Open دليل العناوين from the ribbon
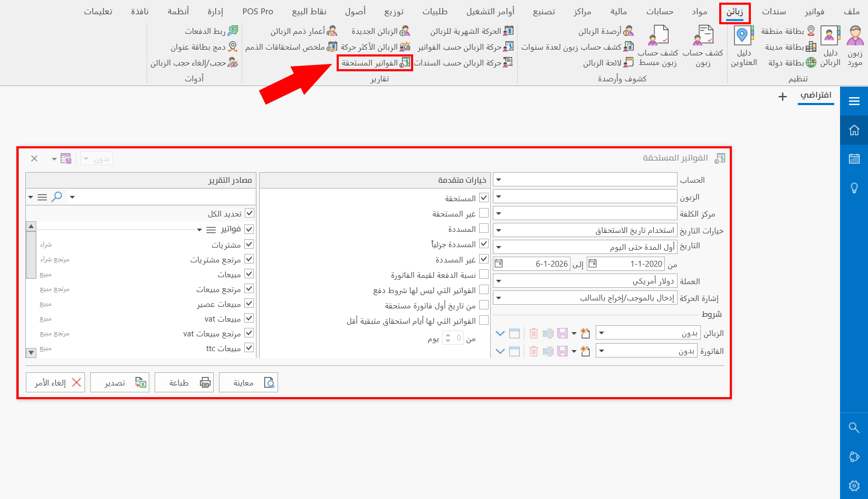This screenshot has height=499, width=868. click(744, 46)
